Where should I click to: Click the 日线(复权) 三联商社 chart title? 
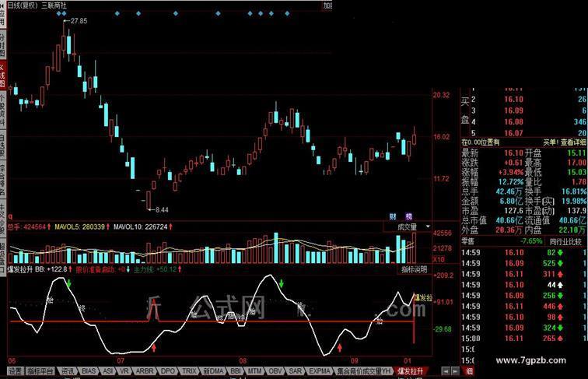click(37, 5)
